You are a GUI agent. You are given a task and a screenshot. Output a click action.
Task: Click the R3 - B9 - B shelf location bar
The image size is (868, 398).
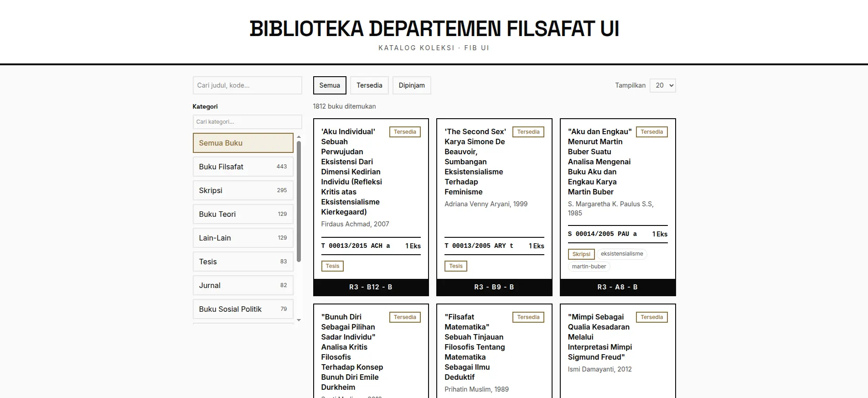point(494,287)
